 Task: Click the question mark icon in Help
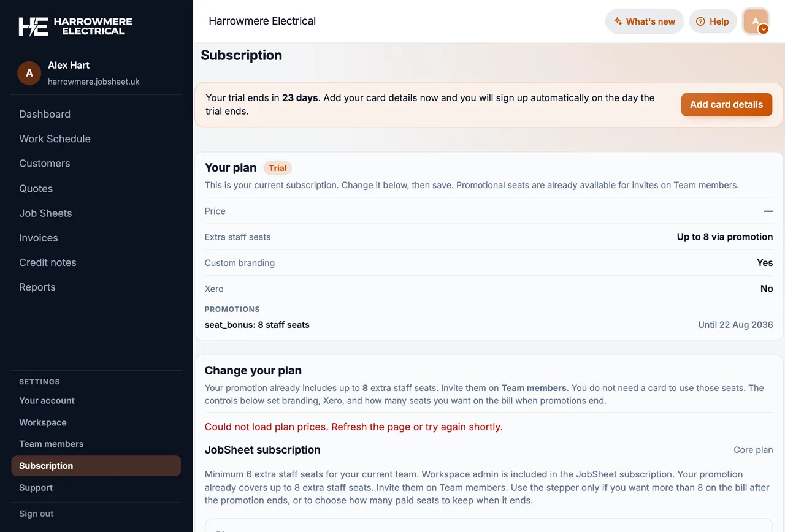click(x=700, y=21)
